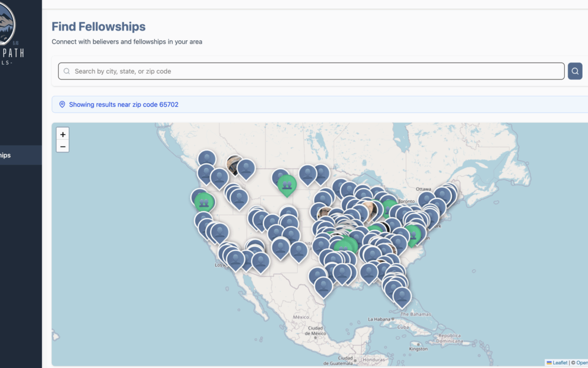Click the results text for zip code 65702

[x=124, y=105]
